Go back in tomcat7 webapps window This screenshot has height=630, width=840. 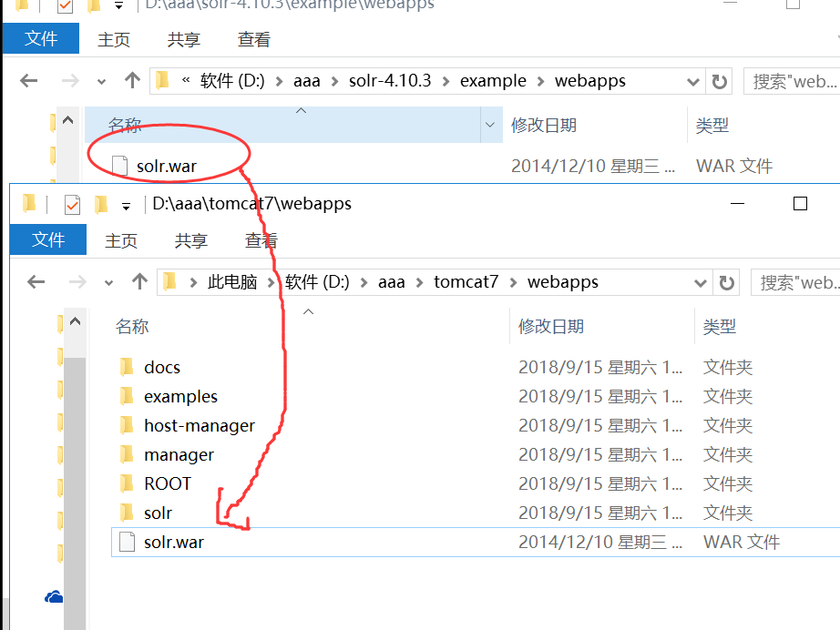pyautogui.click(x=36, y=282)
